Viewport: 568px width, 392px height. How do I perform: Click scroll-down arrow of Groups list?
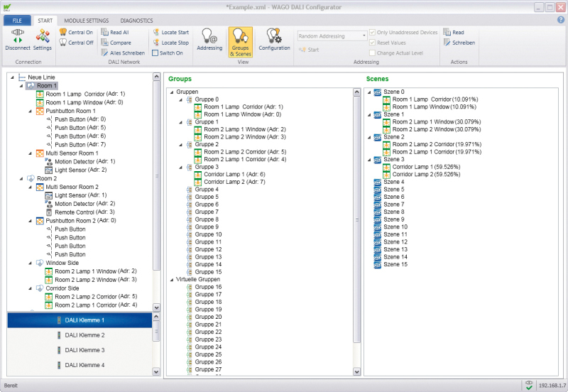356,371
